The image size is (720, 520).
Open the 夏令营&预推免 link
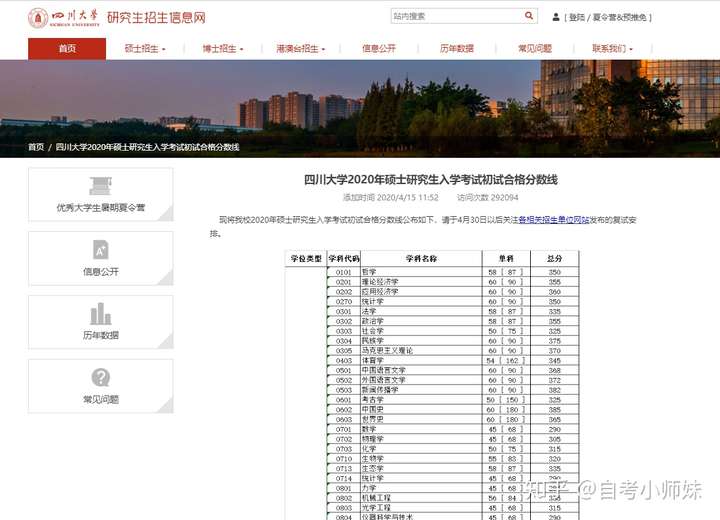tap(619, 17)
